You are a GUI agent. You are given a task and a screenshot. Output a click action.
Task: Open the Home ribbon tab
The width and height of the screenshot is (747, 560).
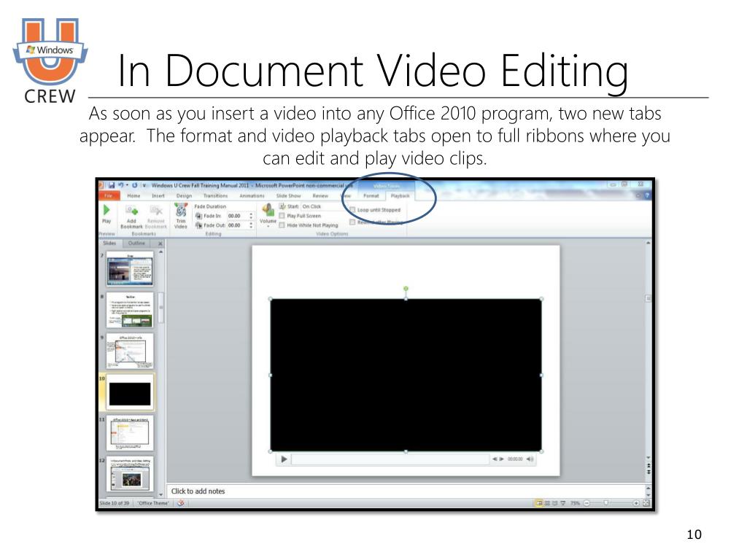(134, 195)
